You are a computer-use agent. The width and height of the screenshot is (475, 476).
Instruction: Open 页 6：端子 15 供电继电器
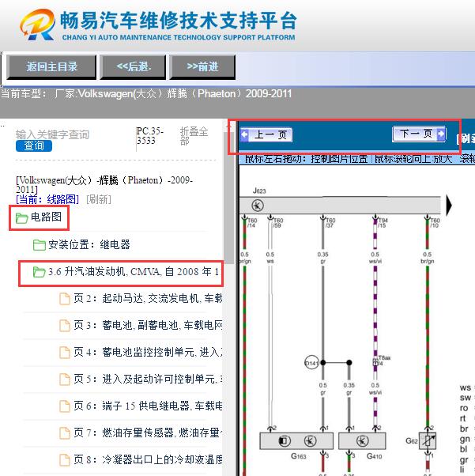pos(148,406)
